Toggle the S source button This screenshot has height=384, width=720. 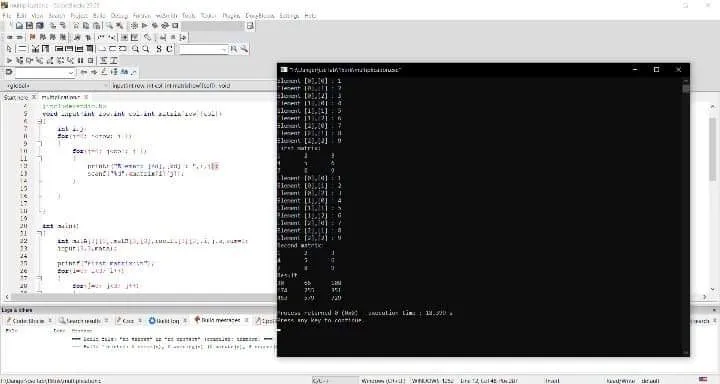[159, 49]
